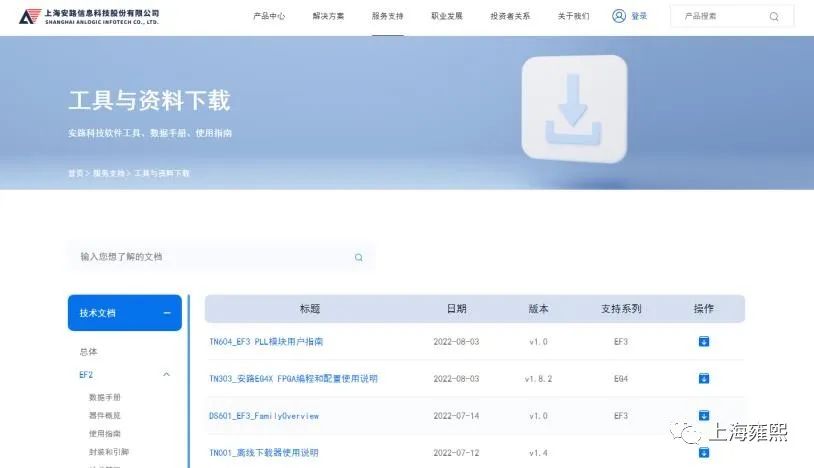This screenshot has height=468, width=814.
Task: Open the 投资者关系 menu
Action: click(510, 17)
